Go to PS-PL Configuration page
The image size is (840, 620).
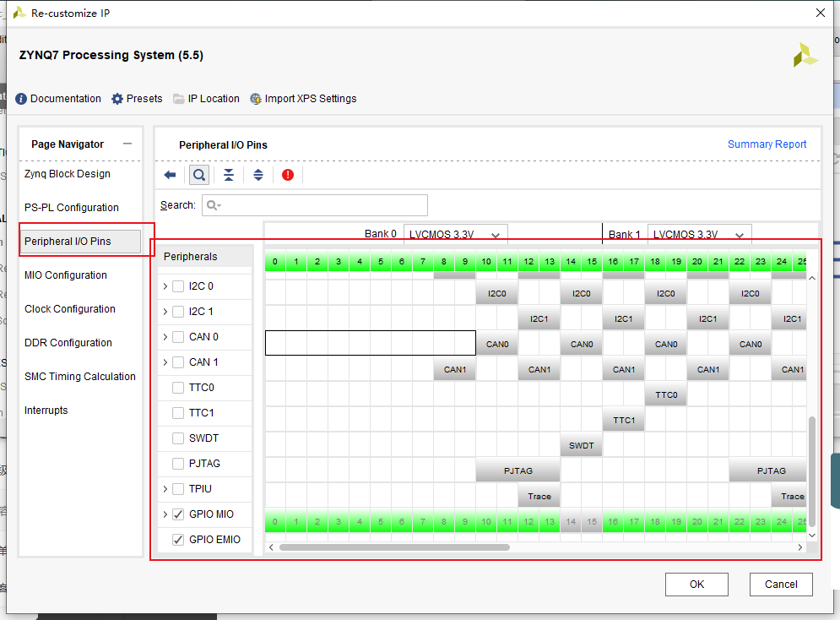(x=71, y=208)
